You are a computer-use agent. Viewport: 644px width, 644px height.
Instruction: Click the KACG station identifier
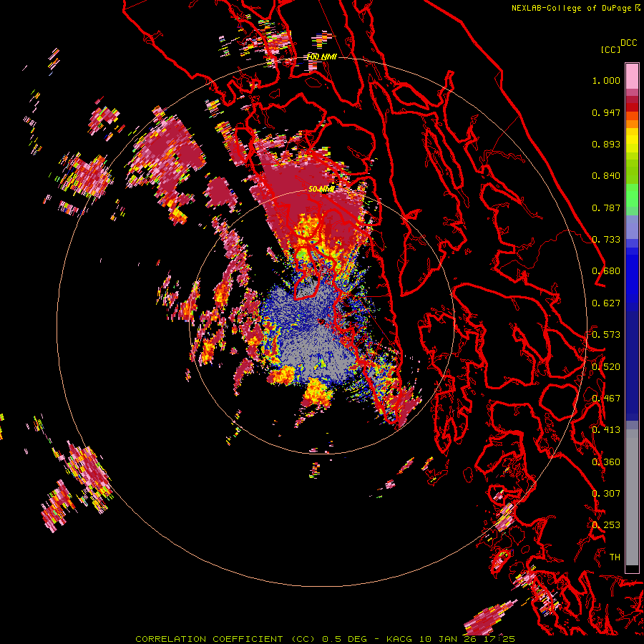pos(399,639)
